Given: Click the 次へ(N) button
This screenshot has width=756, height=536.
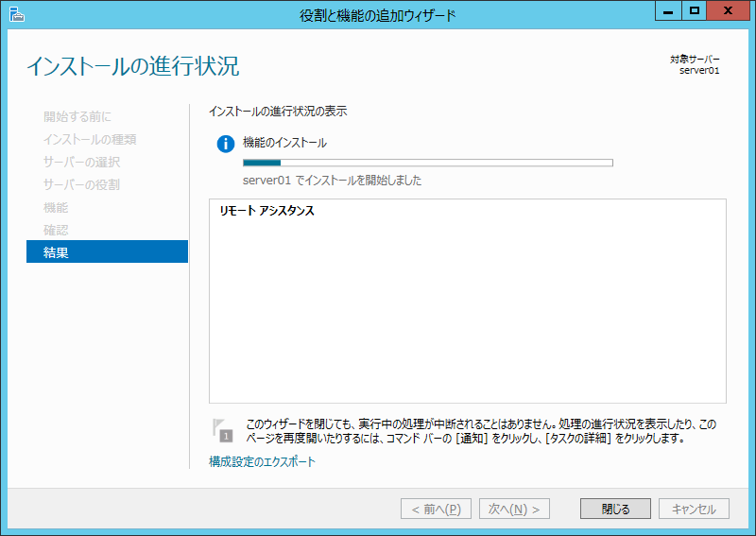Looking at the screenshot, I should pos(514,509).
